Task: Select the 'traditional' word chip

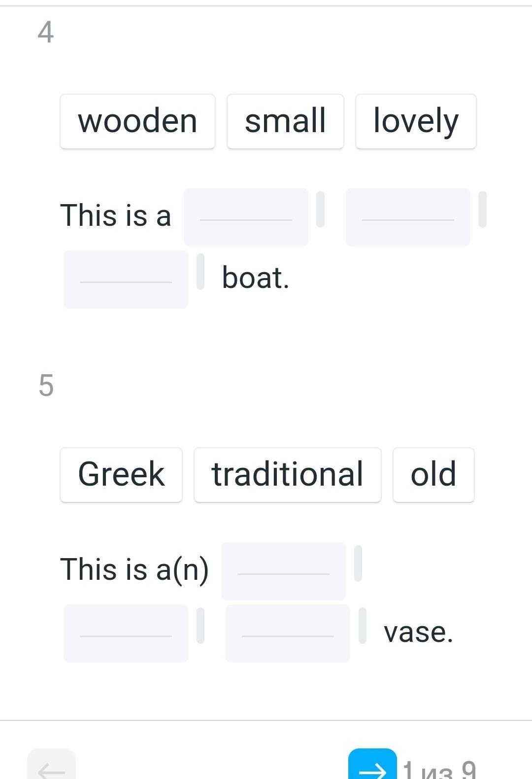Action: [x=287, y=475]
